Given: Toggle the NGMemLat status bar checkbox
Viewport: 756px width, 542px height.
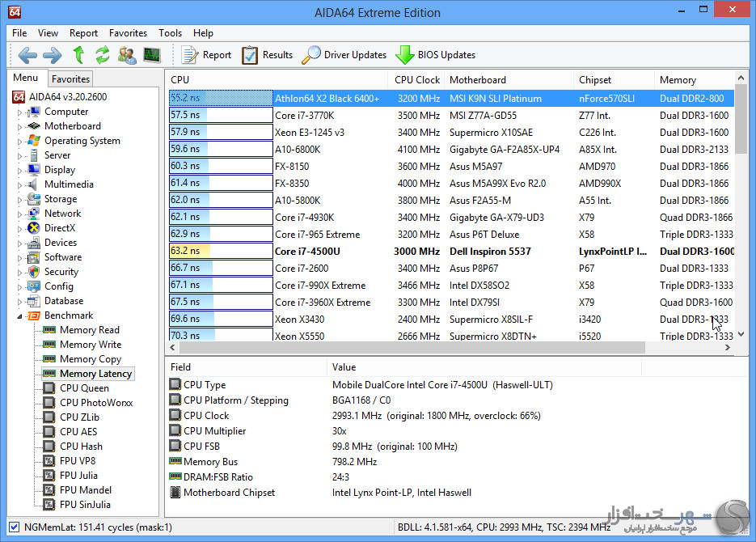Looking at the screenshot, I should [x=14, y=527].
